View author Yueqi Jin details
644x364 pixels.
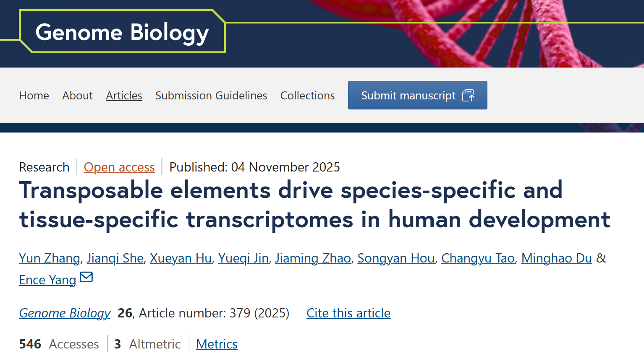(x=243, y=258)
